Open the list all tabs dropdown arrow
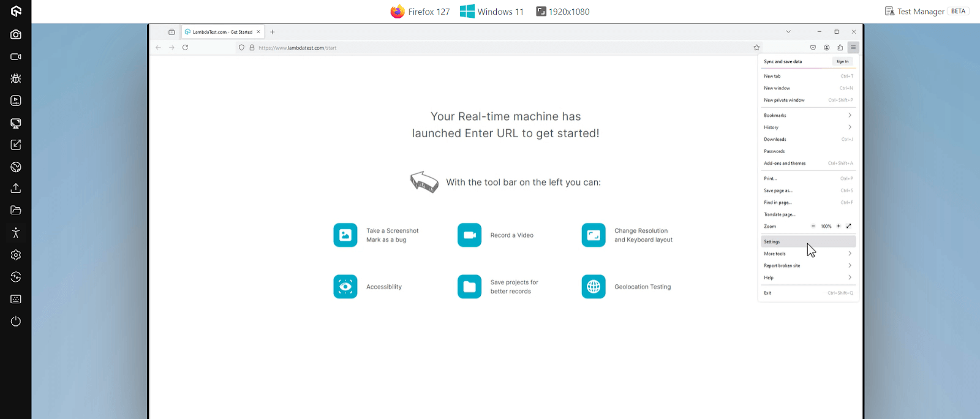 tap(788, 32)
